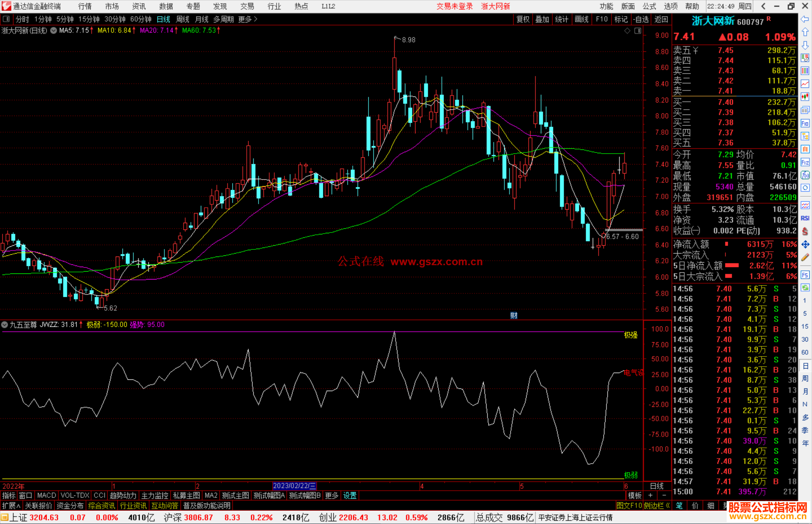Image resolution: width=812 pixels, height=524 pixels.
Task: Expand the 更多 period options
Action: tap(247, 19)
